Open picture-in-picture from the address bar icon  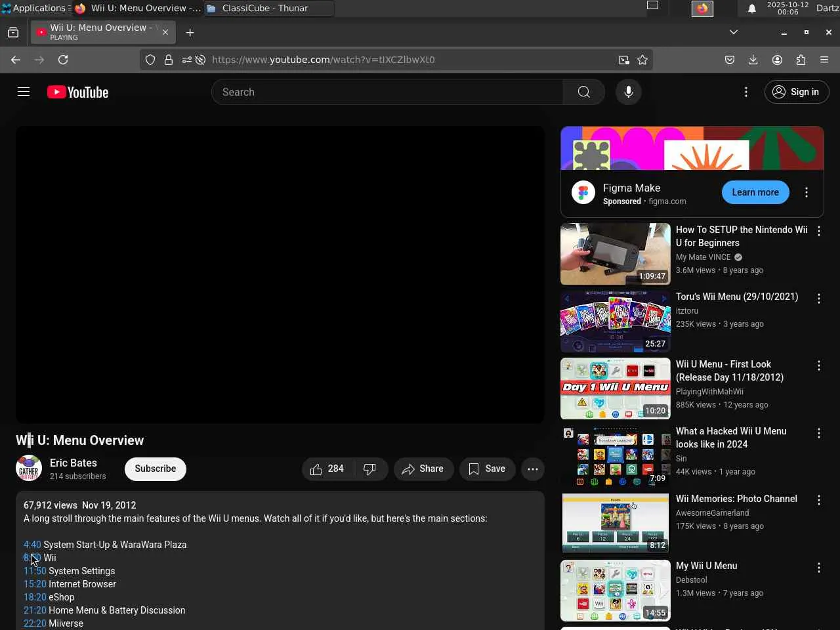pyautogui.click(x=623, y=60)
